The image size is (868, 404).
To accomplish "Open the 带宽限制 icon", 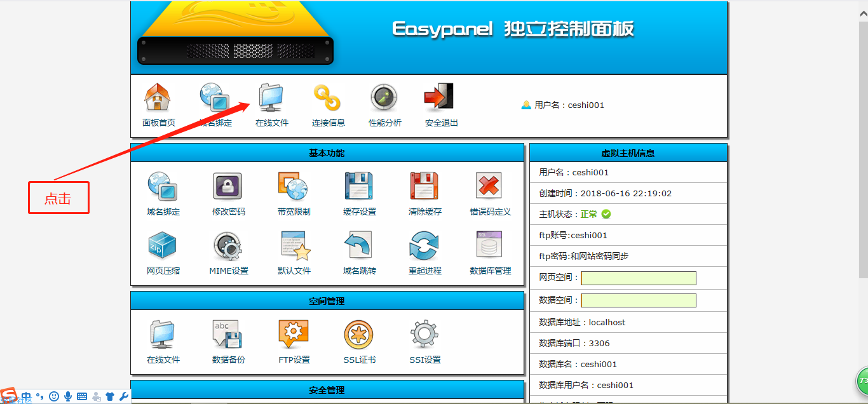I will [x=294, y=187].
